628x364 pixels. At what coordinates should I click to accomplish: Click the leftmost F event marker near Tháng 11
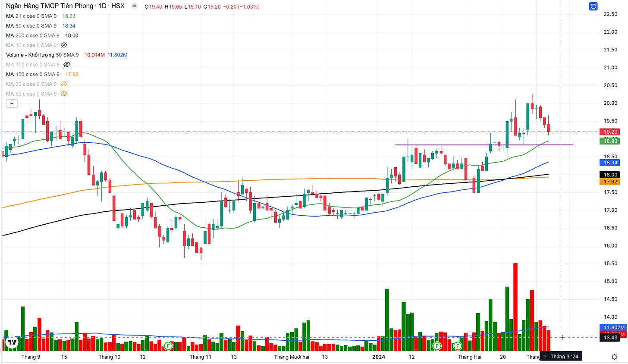click(169, 345)
